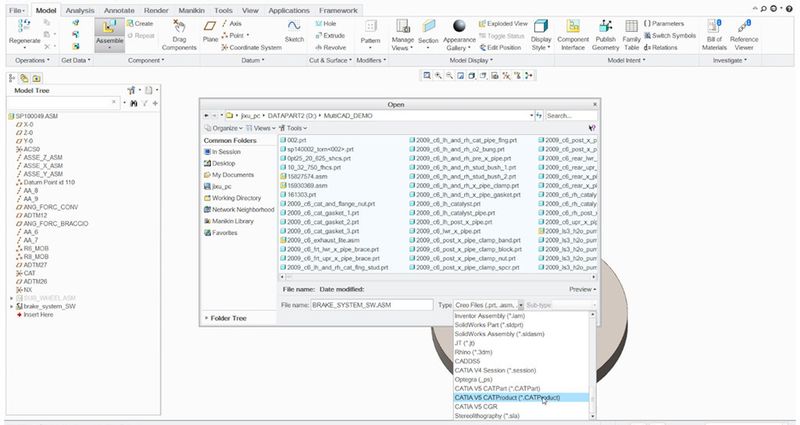This screenshot has width=800, height=425.
Task: Click the File name input field
Action: tap(372, 305)
